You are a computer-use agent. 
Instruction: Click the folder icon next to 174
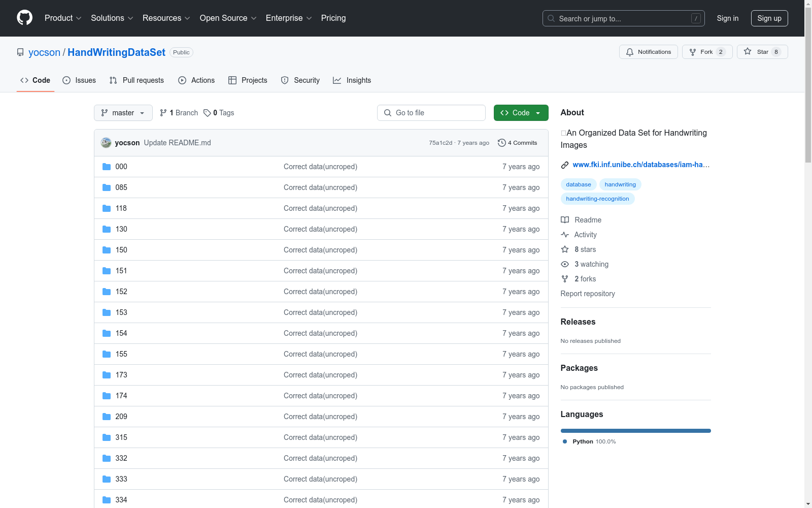coord(107,396)
